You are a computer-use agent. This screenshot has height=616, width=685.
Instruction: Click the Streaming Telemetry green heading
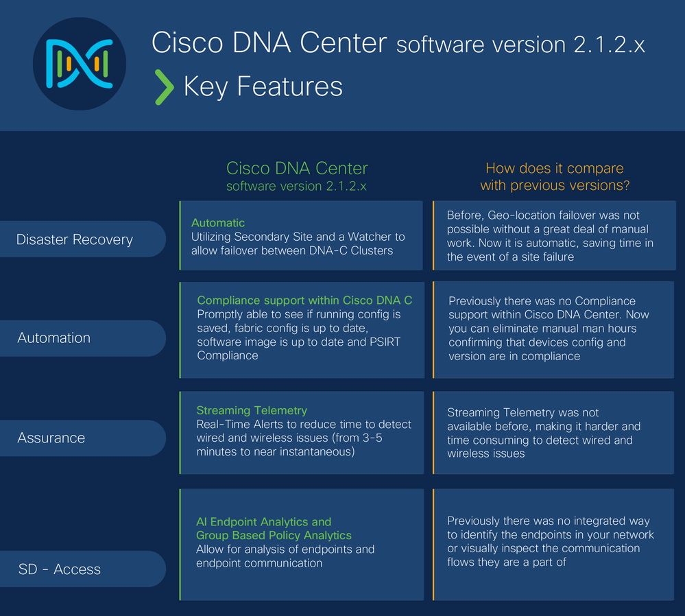click(252, 410)
